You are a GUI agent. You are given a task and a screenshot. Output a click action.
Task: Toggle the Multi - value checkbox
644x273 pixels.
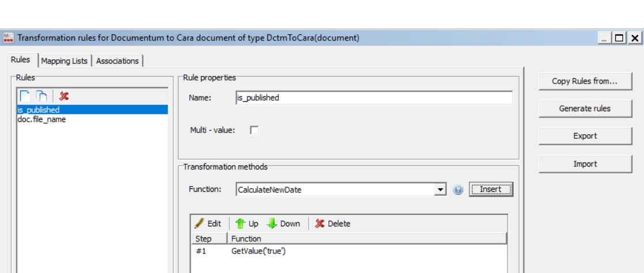point(253,131)
